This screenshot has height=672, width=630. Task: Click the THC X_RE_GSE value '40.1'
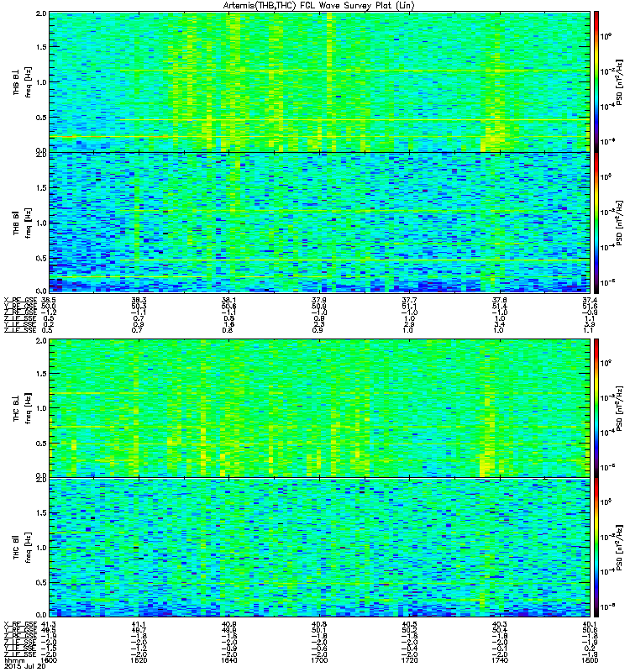(591, 624)
